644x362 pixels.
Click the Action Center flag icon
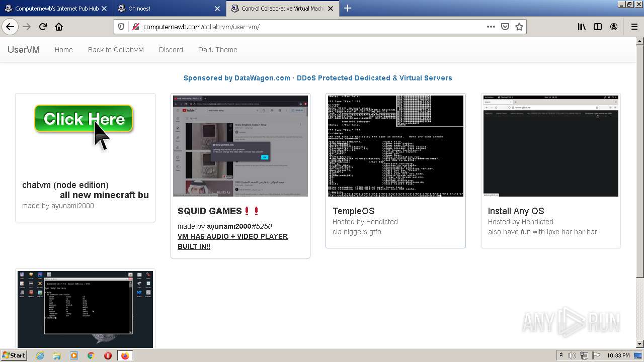coord(596,355)
